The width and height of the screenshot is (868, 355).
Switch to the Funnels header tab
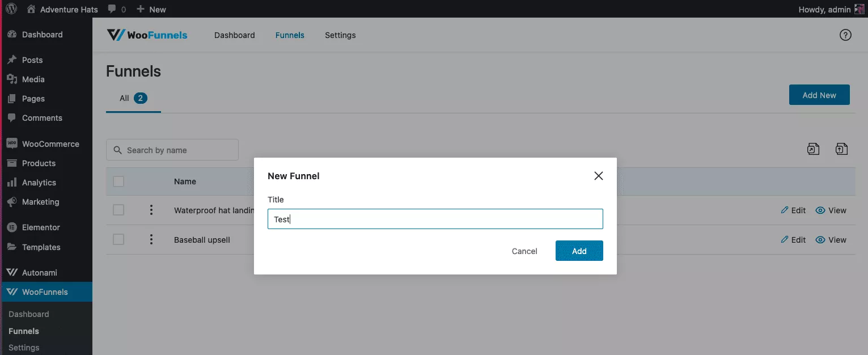click(x=290, y=35)
